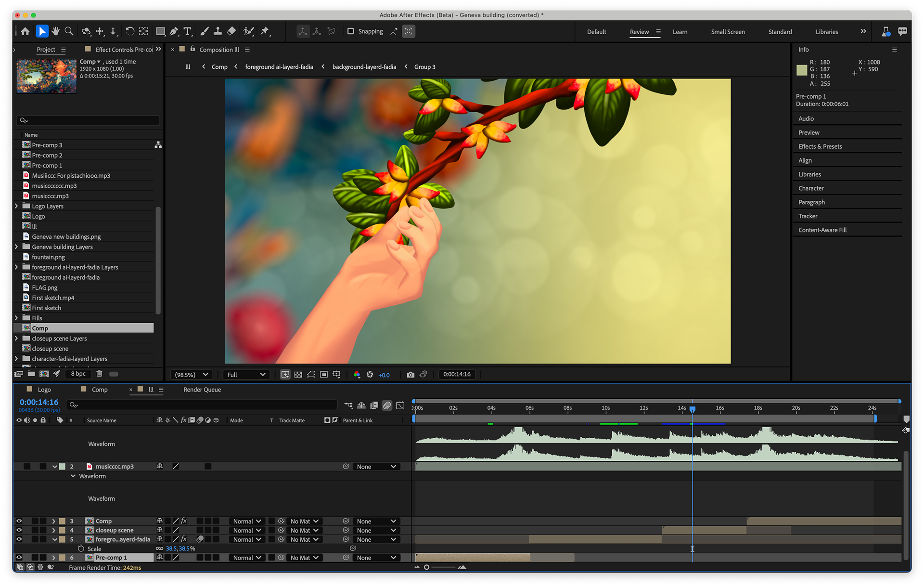Open the Full resolution dropdown
The image size is (924, 587).
[246, 375]
